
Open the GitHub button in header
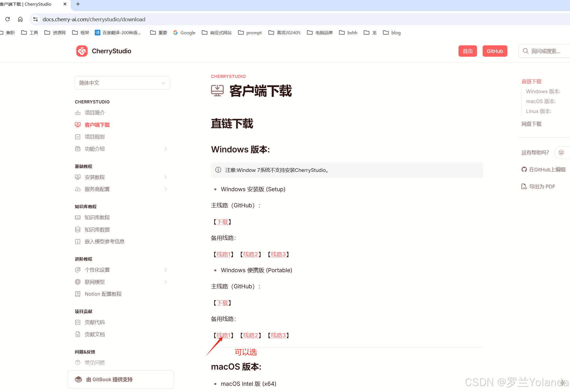(495, 51)
